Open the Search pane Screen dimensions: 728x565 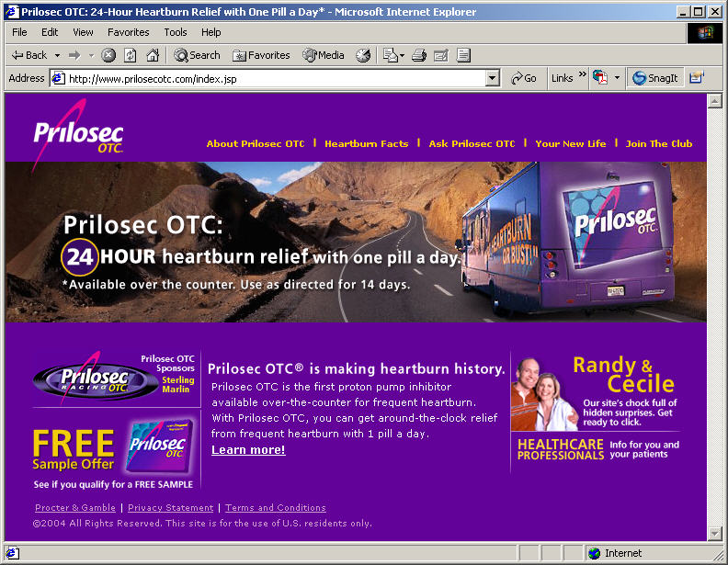pyautogui.click(x=197, y=55)
